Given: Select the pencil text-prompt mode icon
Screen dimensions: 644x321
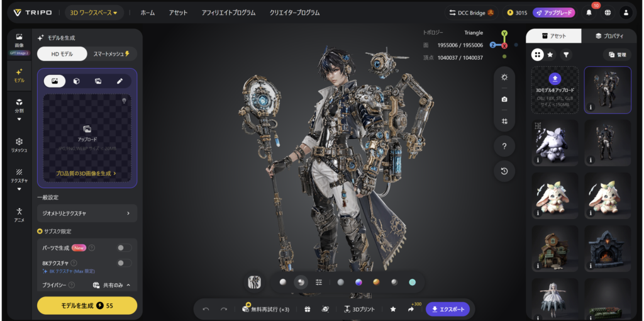Looking at the screenshot, I should [x=119, y=81].
